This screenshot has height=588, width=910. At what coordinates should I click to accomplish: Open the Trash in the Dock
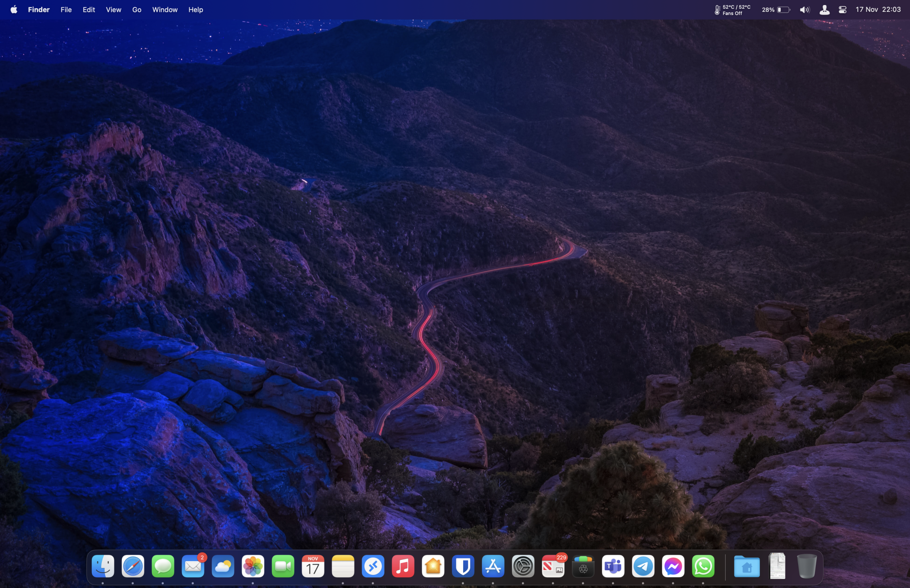(807, 566)
